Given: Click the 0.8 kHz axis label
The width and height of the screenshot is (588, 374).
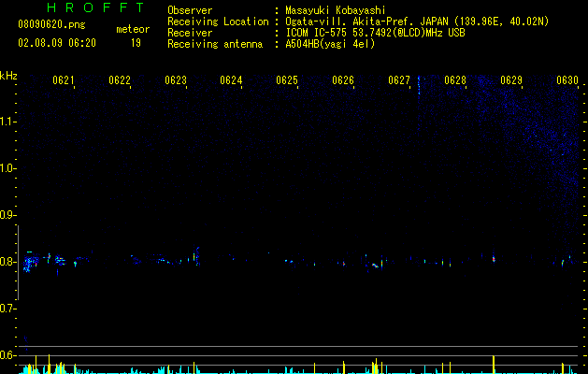Looking at the screenshot, I should point(7,262).
